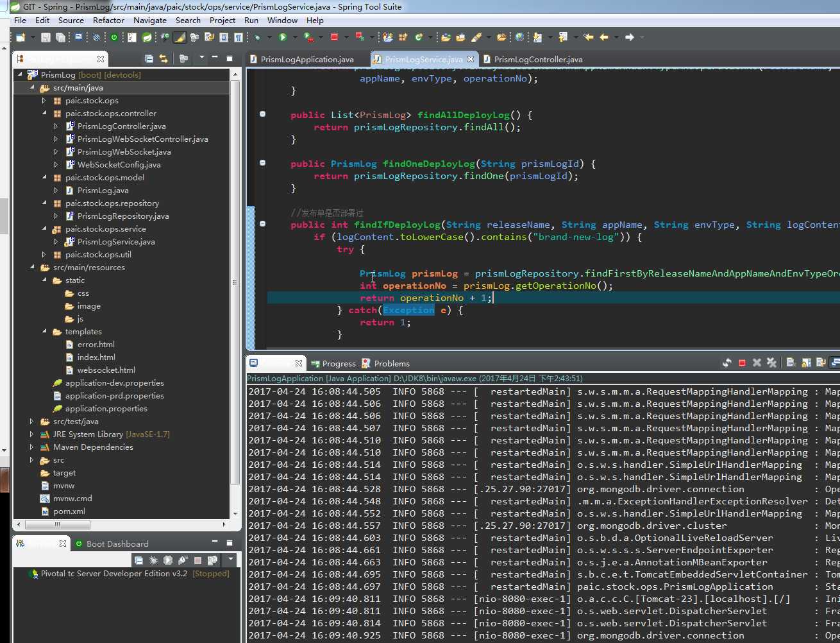The height and width of the screenshot is (643, 840).
Task: Toggle Scroll Lock in the console toolbar
Action: pyautogui.click(x=806, y=363)
